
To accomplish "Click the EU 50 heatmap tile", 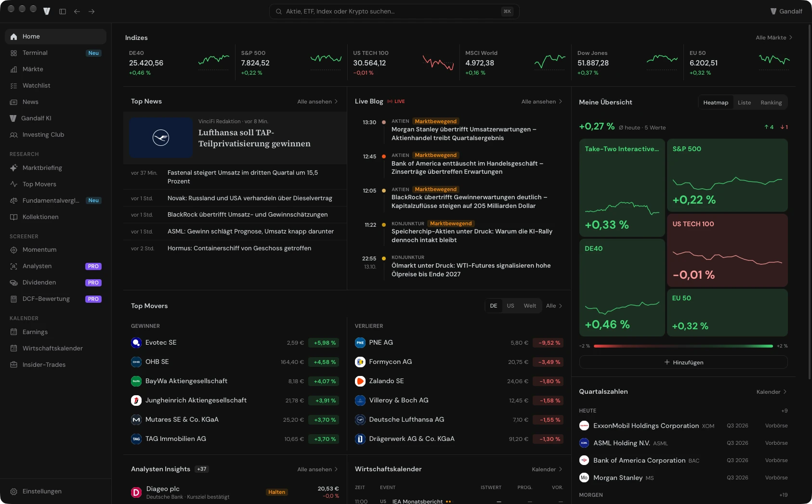I will point(727,312).
